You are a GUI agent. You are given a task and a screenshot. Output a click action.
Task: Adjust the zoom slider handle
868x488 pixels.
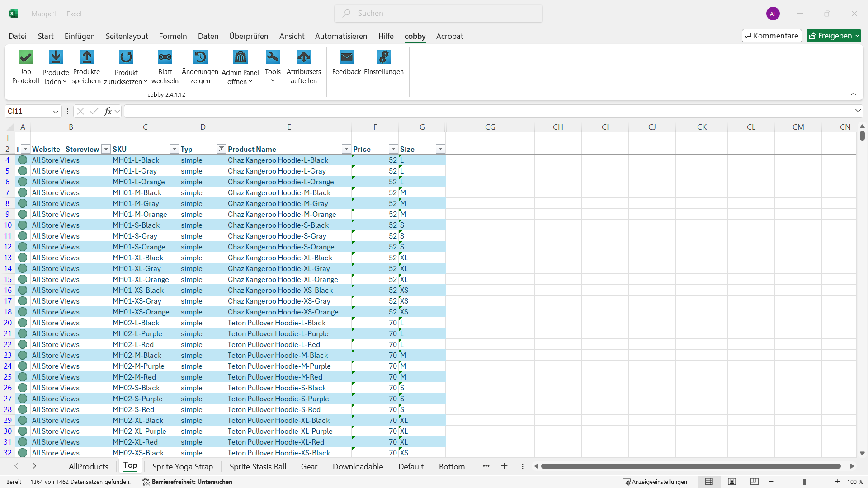(805, 482)
